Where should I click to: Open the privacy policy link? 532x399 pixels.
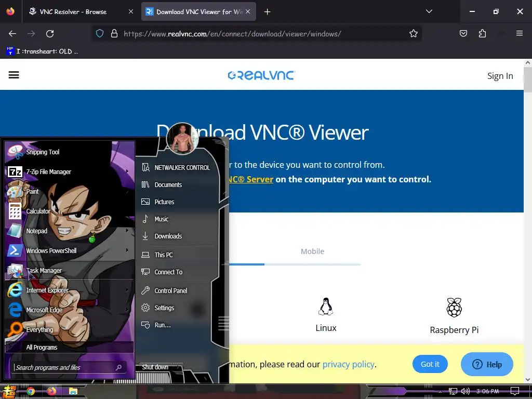point(348,364)
